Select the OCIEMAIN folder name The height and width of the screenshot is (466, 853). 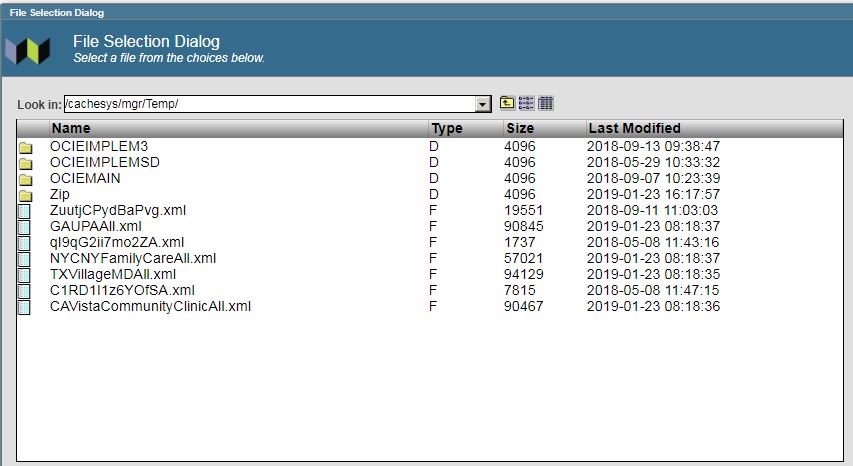85,178
